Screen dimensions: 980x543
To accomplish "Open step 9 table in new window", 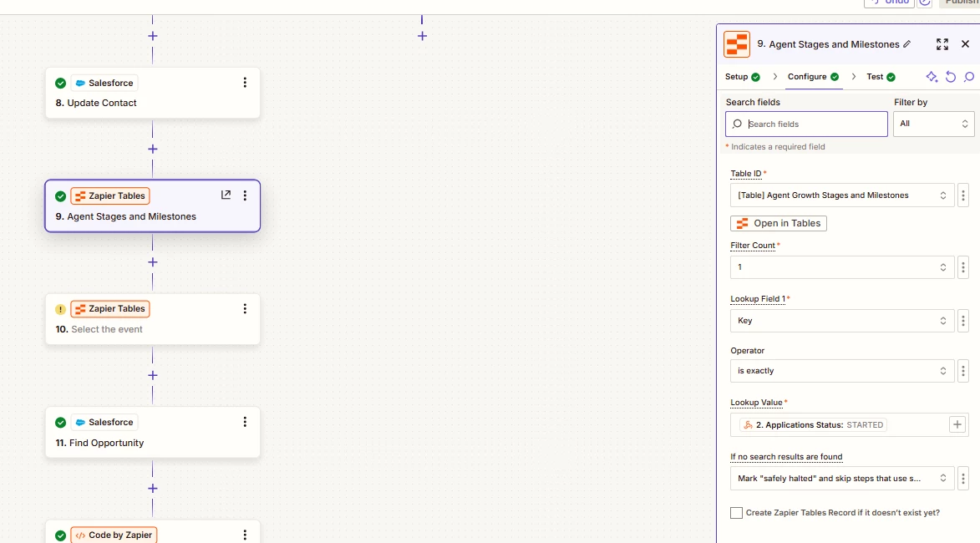I will (226, 195).
